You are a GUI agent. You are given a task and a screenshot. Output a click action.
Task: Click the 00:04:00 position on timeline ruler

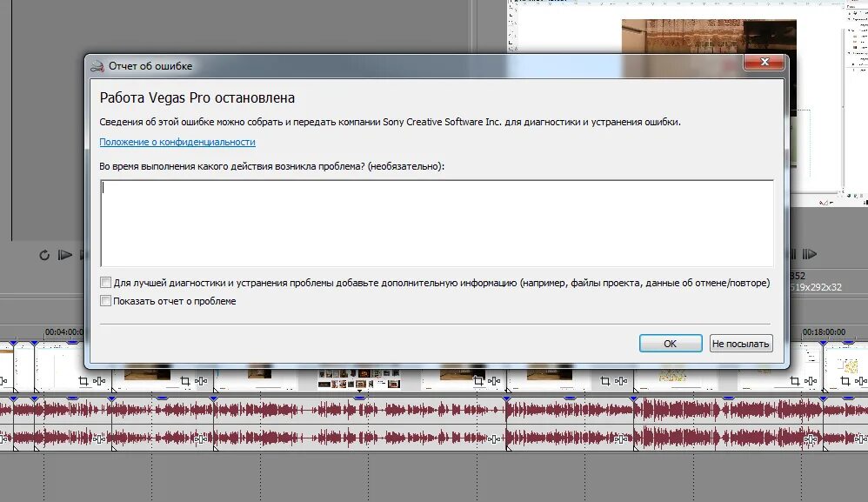pyautogui.click(x=64, y=331)
